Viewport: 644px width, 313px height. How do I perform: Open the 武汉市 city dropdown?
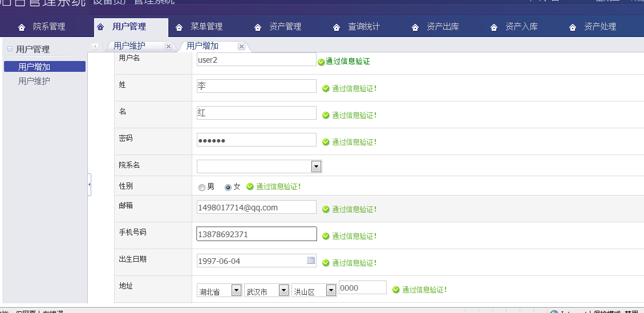coord(284,290)
